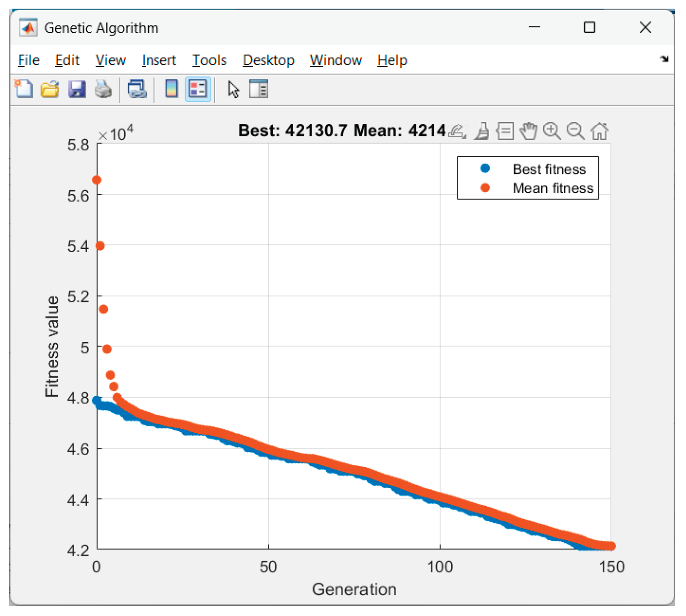Open the Property Inspector from the toolbar
The image size is (686, 616).
[x=259, y=89]
